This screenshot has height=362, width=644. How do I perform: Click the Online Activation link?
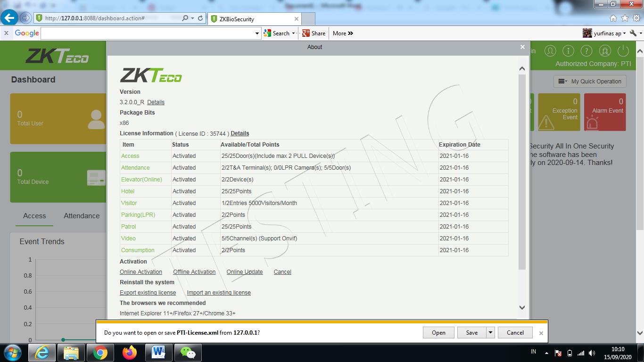pos(141,272)
